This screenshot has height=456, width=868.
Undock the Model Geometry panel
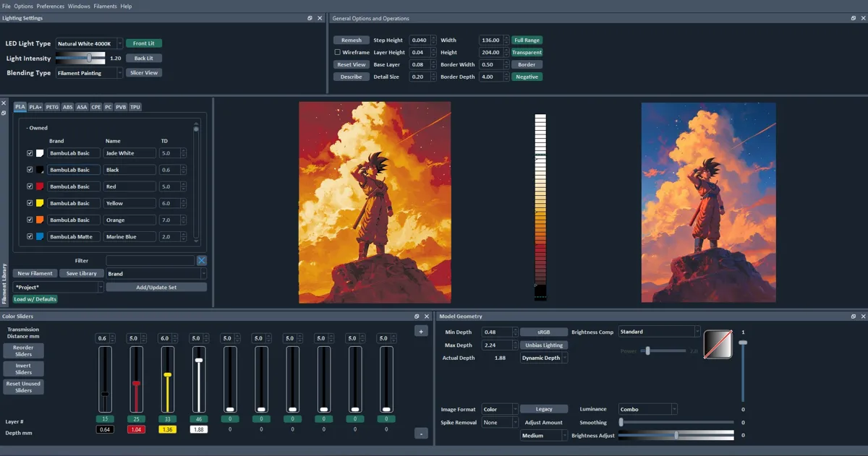(854, 317)
